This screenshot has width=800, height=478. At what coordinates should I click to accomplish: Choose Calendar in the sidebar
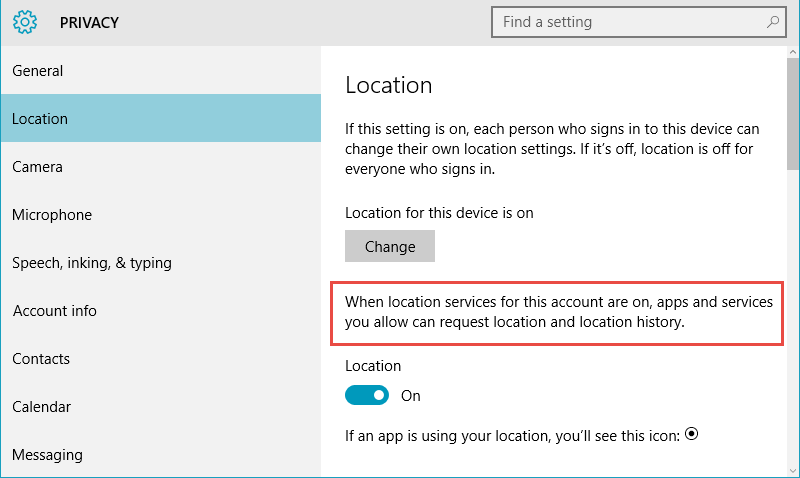[161, 406]
